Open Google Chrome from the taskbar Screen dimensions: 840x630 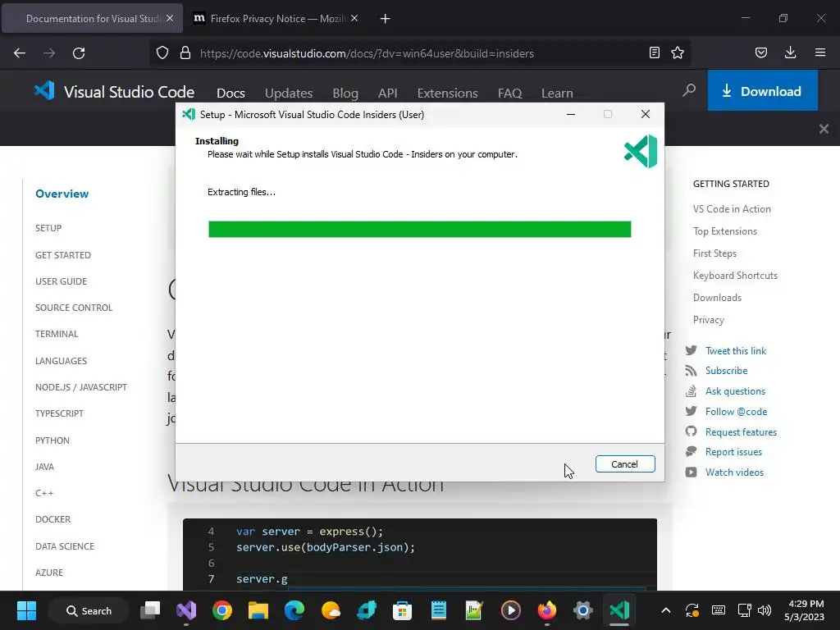point(221,610)
